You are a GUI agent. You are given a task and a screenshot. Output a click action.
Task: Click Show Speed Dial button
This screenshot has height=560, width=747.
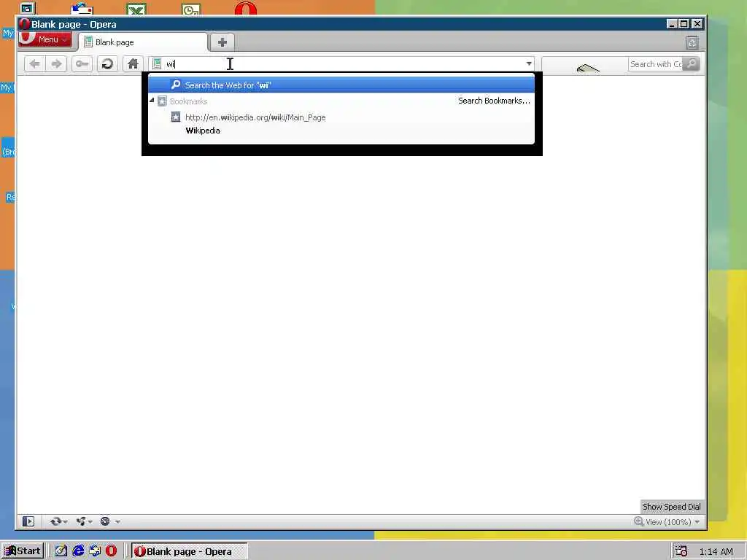pos(671,507)
